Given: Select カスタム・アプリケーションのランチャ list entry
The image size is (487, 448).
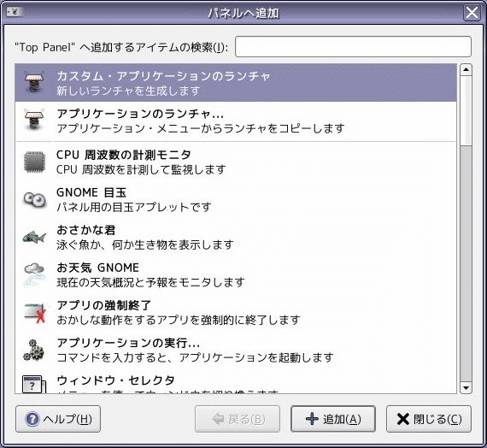Looking at the screenshot, I should 236,83.
